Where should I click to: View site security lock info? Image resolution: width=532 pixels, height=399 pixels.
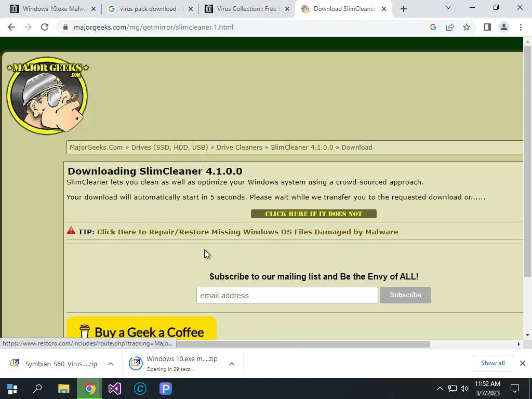coord(65,27)
